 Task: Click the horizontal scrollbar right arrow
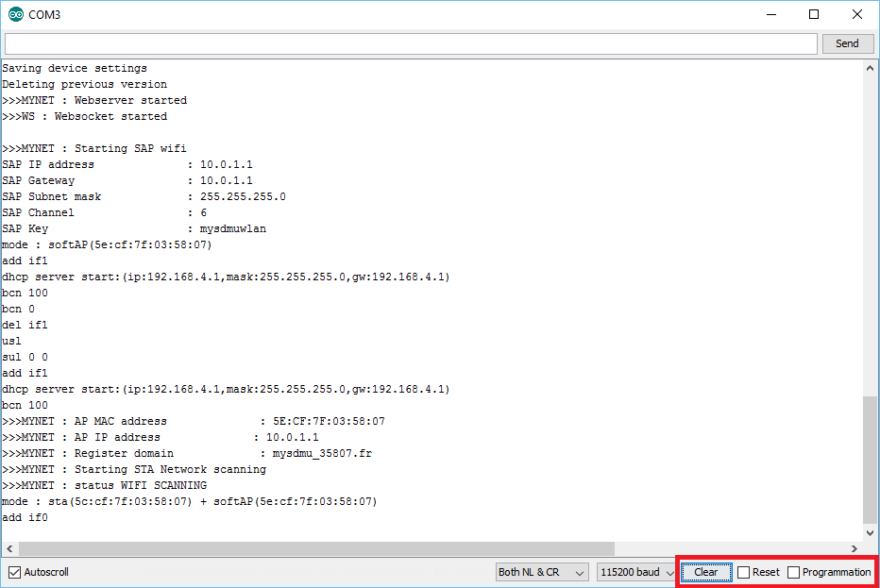pyautogui.click(x=855, y=548)
